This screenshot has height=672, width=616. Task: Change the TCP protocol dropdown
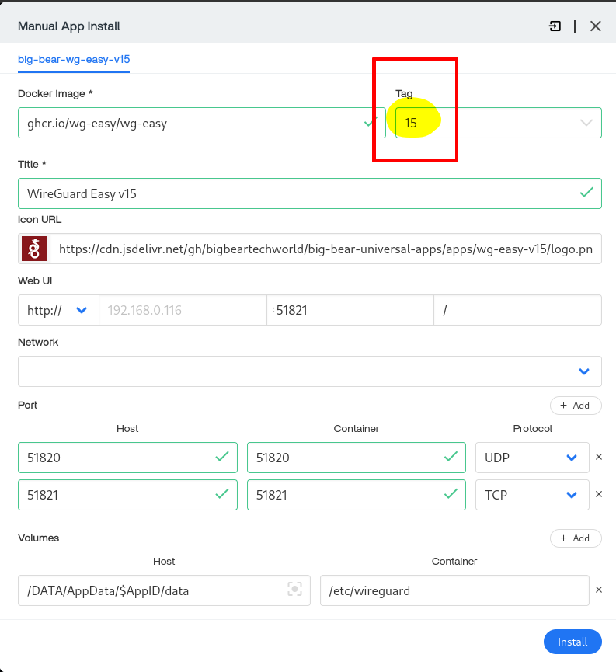(531, 495)
